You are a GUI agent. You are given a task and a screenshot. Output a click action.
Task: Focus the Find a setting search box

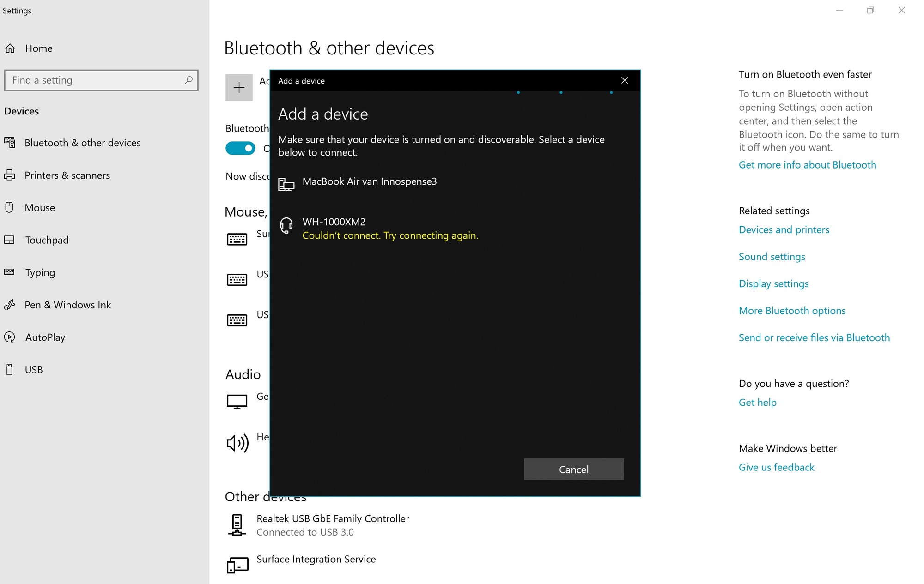pyautogui.click(x=101, y=80)
